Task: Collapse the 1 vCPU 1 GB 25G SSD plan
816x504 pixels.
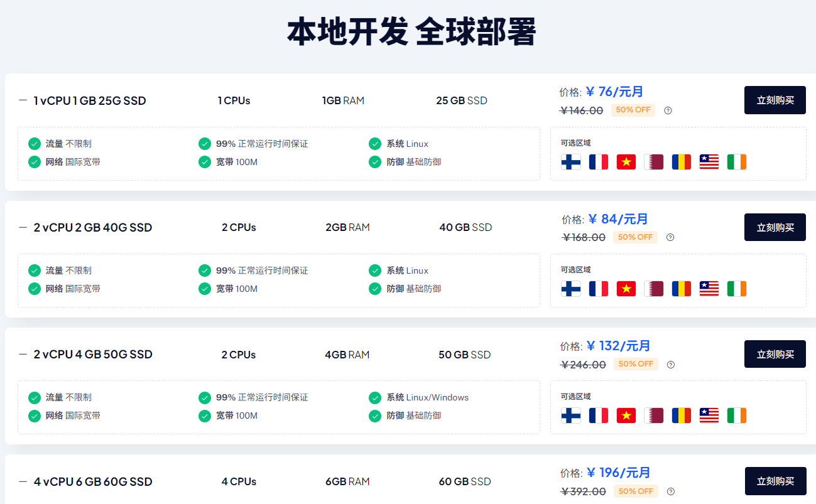Action: 23,100
